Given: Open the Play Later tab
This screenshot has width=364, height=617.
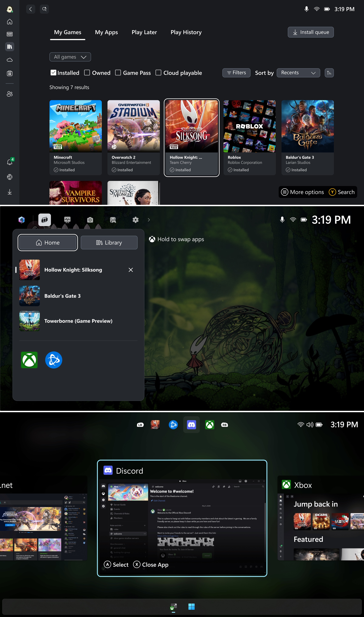Looking at the screenshot, I should point(144,32).
